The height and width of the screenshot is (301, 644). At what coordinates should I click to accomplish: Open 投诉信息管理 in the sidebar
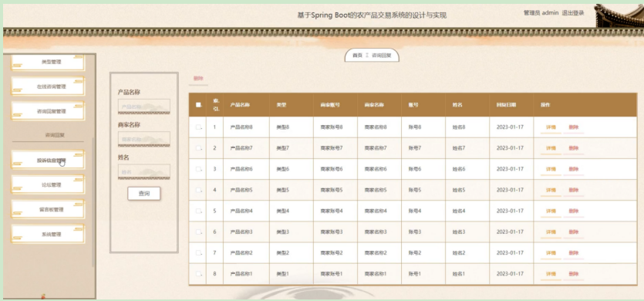click(48, 160)
